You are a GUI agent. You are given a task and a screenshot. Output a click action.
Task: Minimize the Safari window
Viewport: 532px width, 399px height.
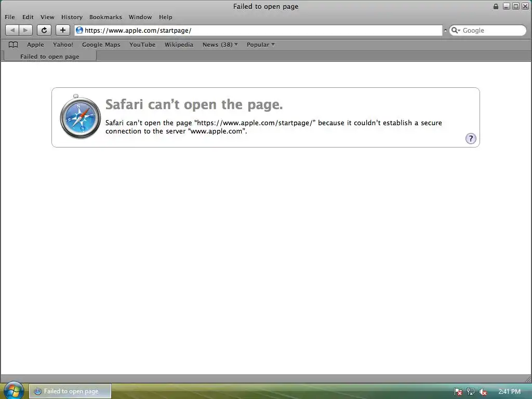506,6
